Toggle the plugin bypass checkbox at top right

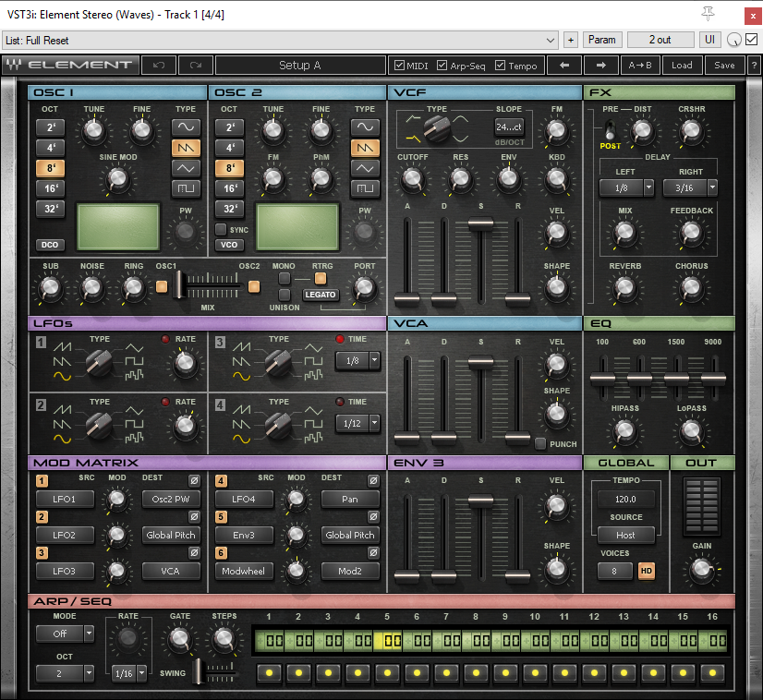pos(751,40)
